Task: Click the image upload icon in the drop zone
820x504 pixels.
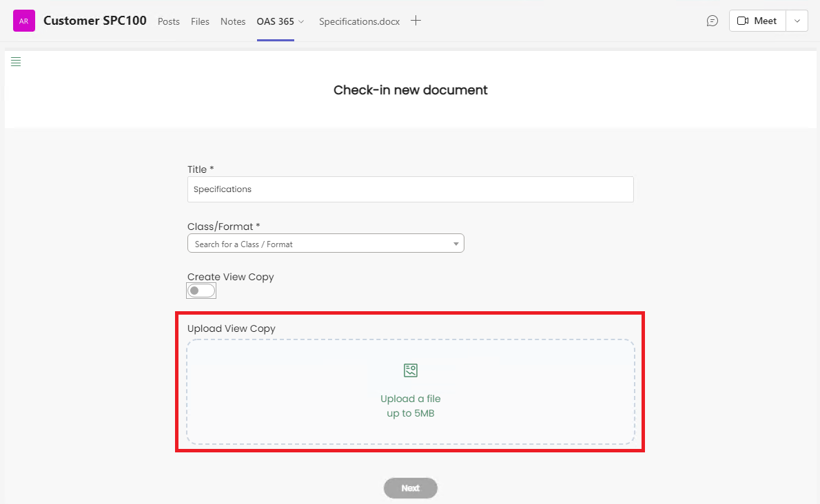Action: point(411,370)
